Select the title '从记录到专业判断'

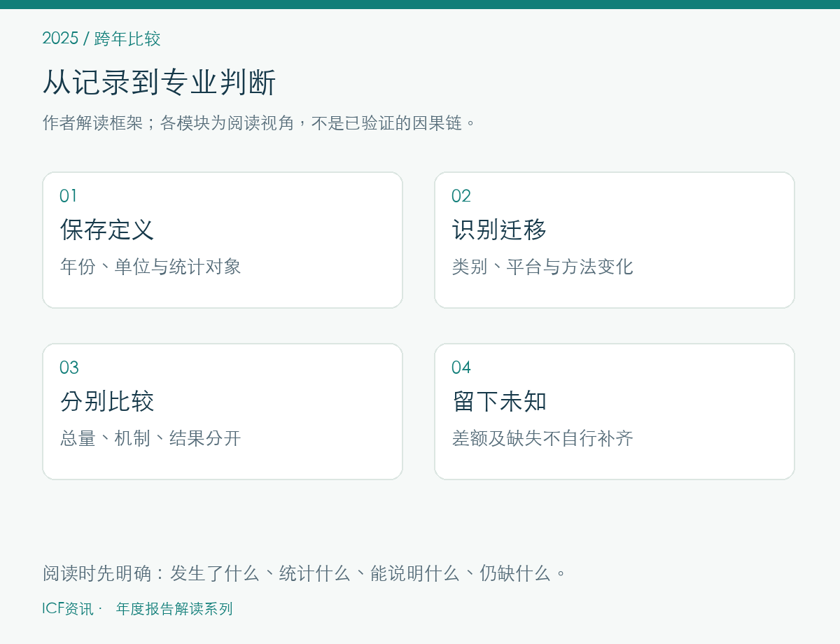pos(160,83)
